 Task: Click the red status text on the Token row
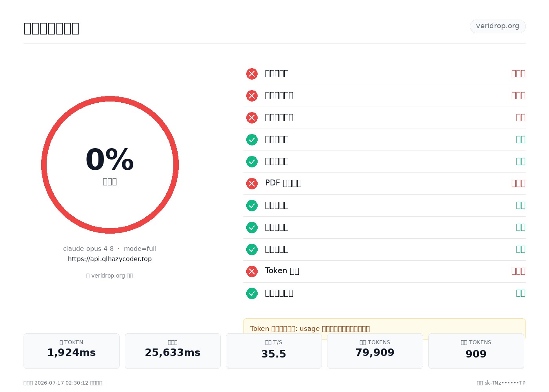click(x=518, y=271)
